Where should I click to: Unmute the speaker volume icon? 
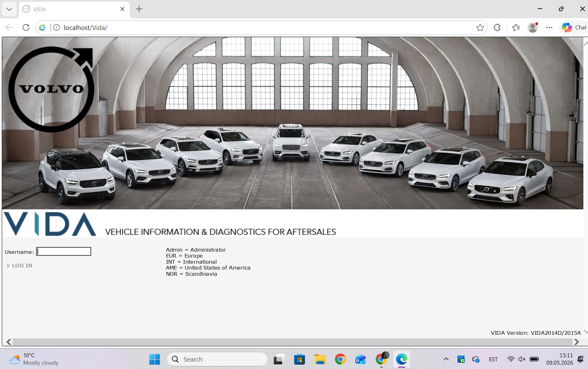point(522,359)
